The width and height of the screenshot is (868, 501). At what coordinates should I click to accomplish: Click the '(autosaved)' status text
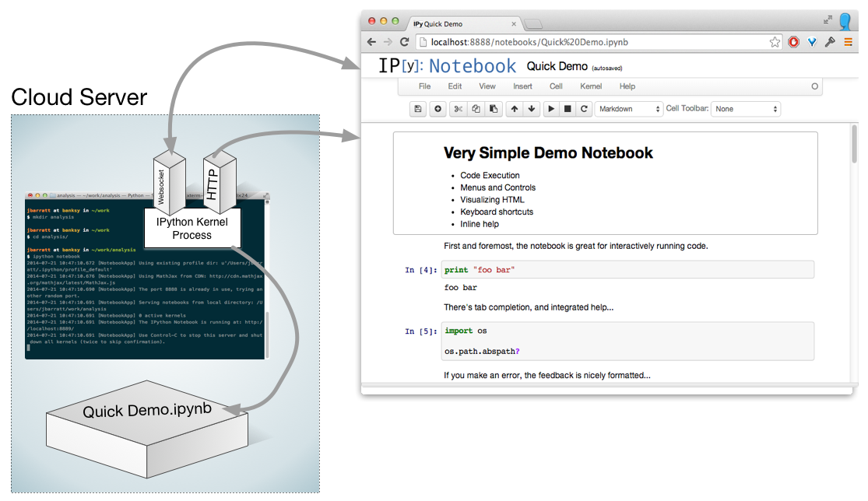click(607, 68)
